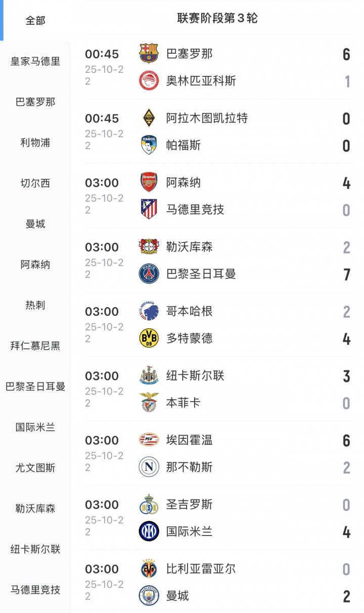Choose 拜仁慕尼黑 team filter
This screenshot has height=613, width=364.
click(35, 346)
